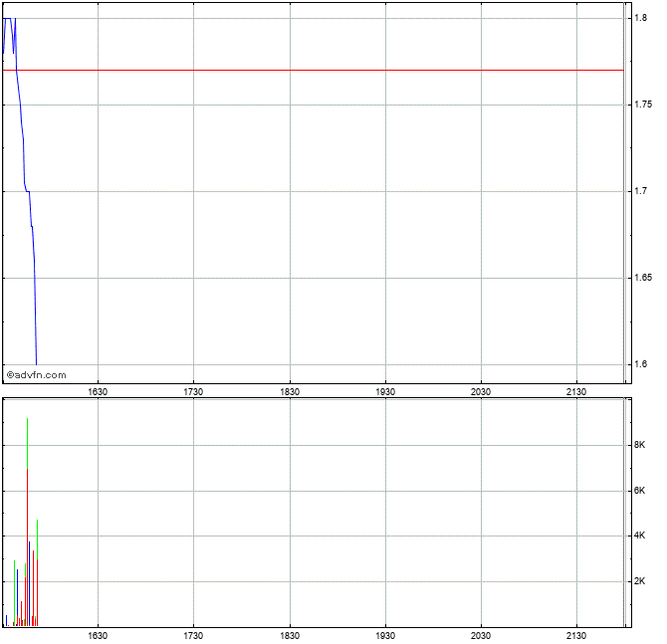
Task: Click 1730 time label under volume chart
Action: click(x=193, y=636)
